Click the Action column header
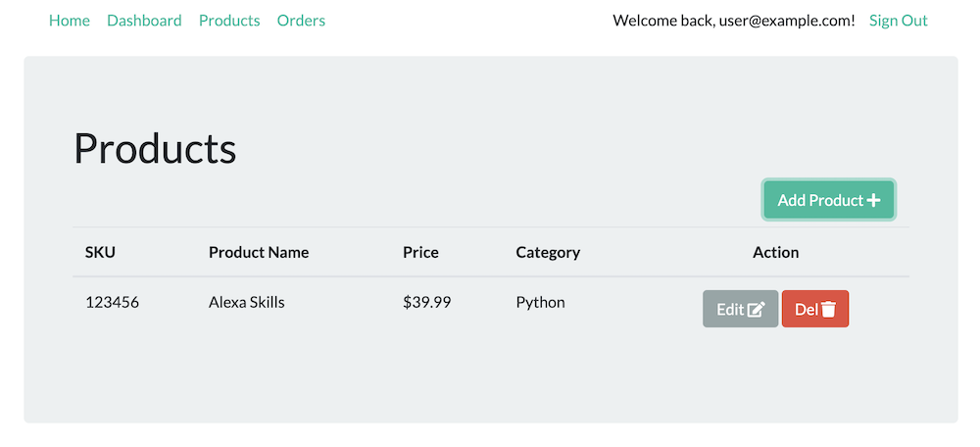Viewport: 980px width, 447px height. [775, 253]
